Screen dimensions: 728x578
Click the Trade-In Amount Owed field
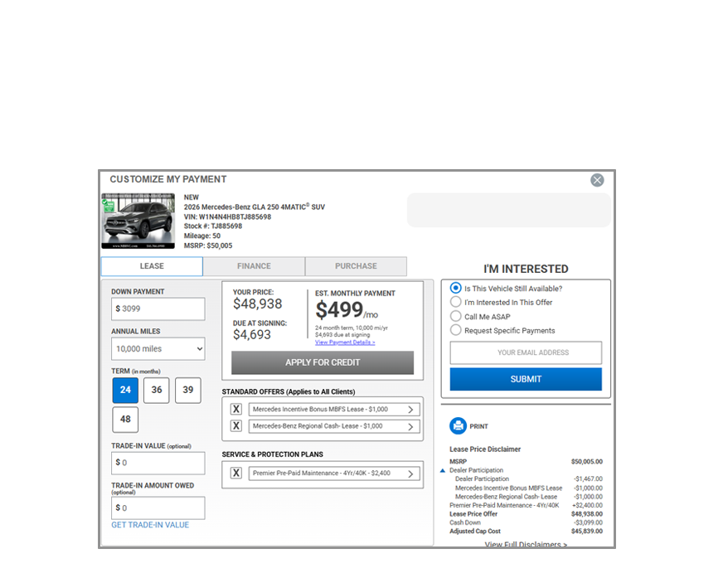158,508
